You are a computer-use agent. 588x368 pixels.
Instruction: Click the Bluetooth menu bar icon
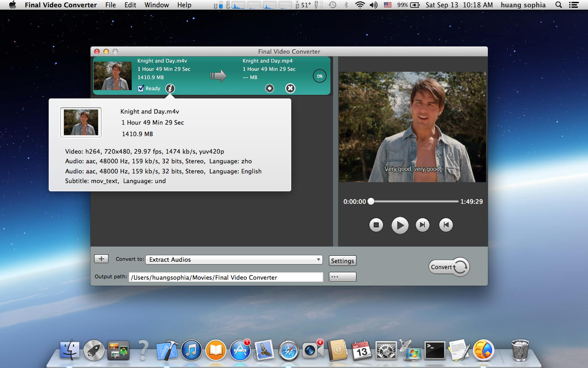point(346,5)
